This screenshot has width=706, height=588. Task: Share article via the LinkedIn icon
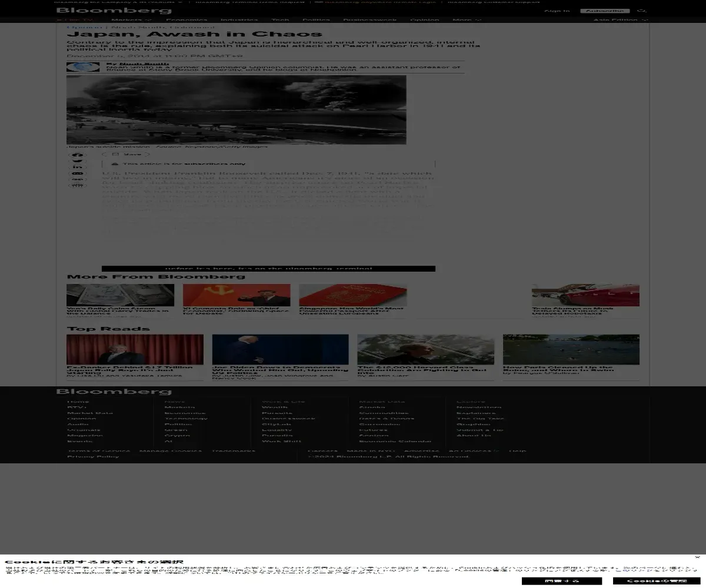coord(78,167)
